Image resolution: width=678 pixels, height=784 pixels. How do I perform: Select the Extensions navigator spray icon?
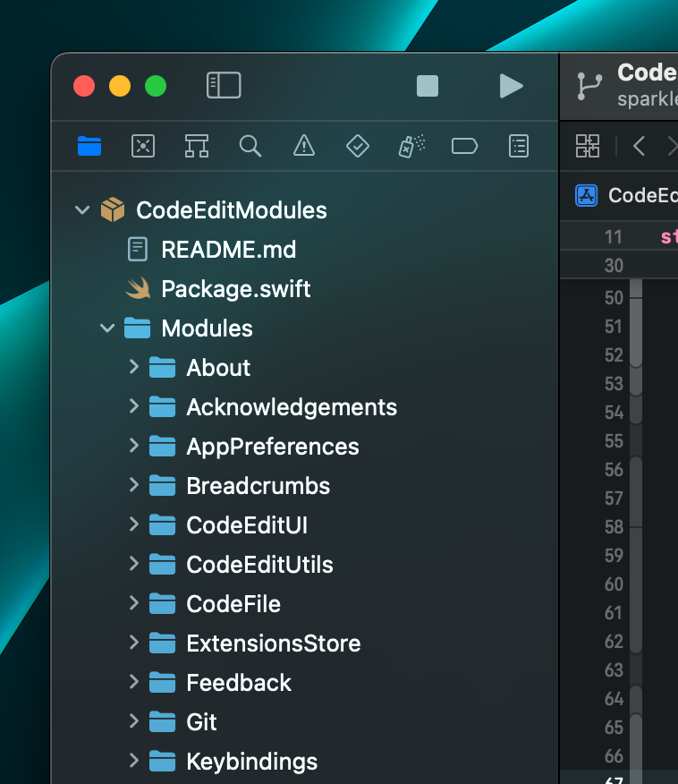tap(411, 146)
